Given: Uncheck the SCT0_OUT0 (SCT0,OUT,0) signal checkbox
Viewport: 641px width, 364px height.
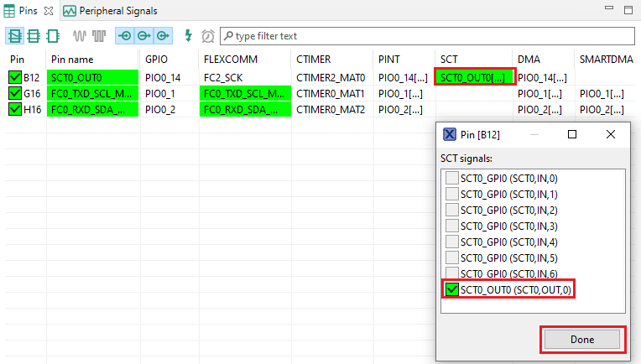Looking at the screenshot, I should click(x=452, y=289).
